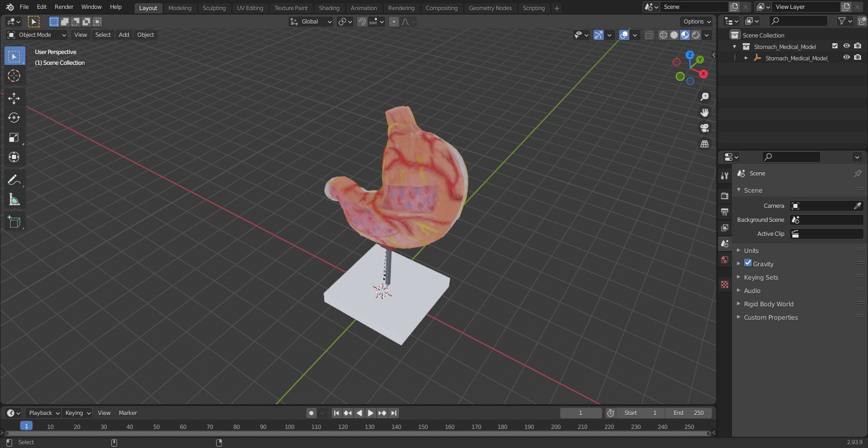This screenshot has height=448, width=868.
Task: Open the Render menu
Action: tap(64, 7)
